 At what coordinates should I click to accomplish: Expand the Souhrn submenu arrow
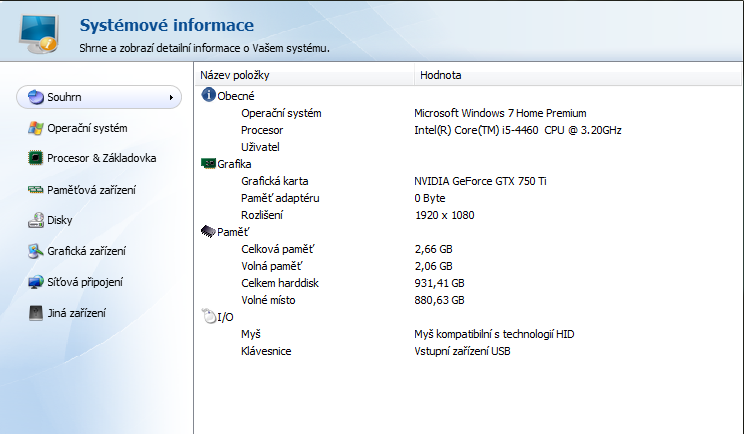(x=171, y=98)
